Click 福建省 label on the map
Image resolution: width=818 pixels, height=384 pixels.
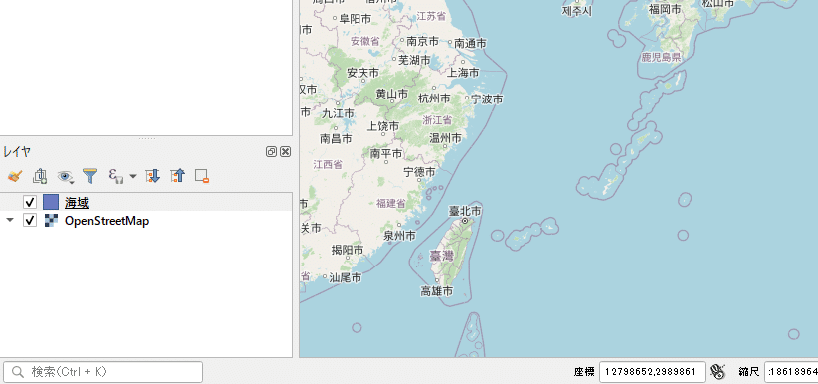tap(390, 203)
